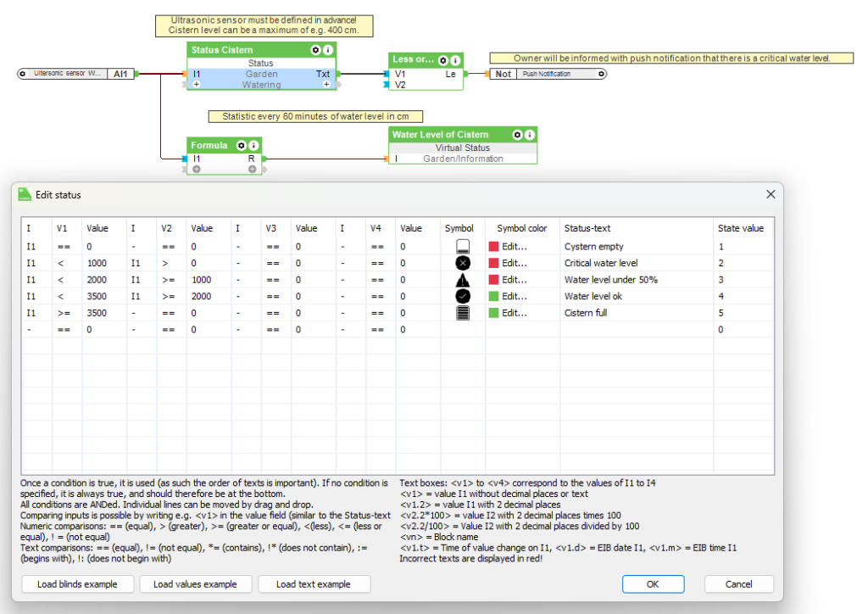
Task: Select the Water level ok checkmark symbol
Action: pyautogui.click(x=462, y=296)
